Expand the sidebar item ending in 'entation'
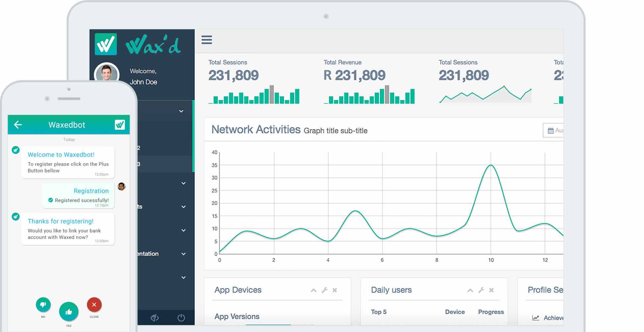Image resolution: width=644 pixels, height=332 pixels. pyautogui.click(x=184, y=254)
